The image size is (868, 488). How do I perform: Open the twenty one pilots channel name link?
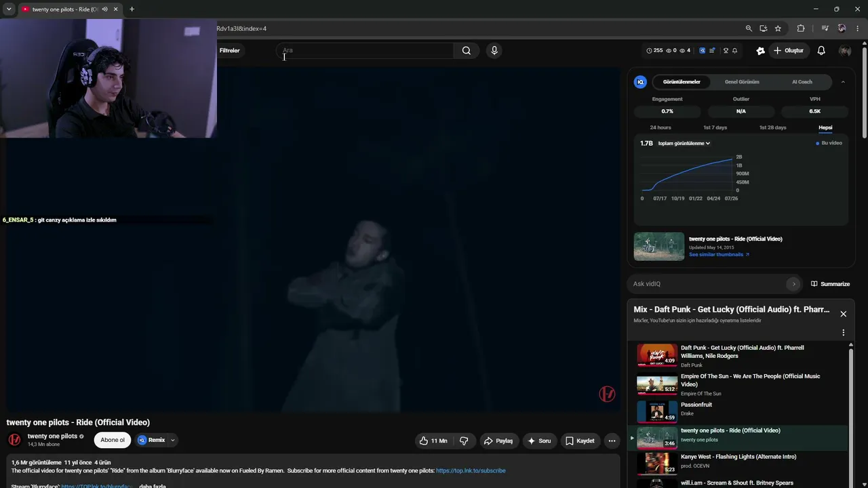[52, 436]
